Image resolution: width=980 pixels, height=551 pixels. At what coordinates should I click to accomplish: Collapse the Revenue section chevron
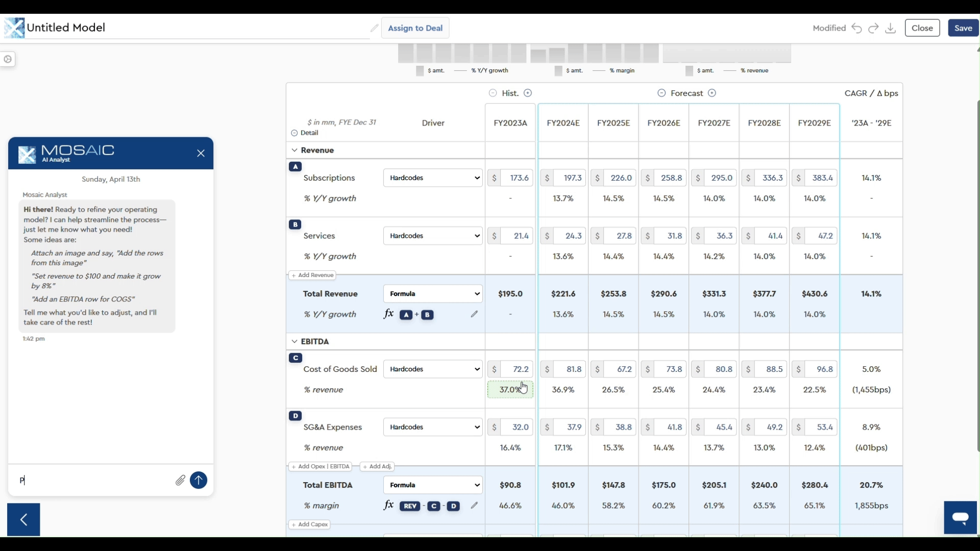pos(294,150)
